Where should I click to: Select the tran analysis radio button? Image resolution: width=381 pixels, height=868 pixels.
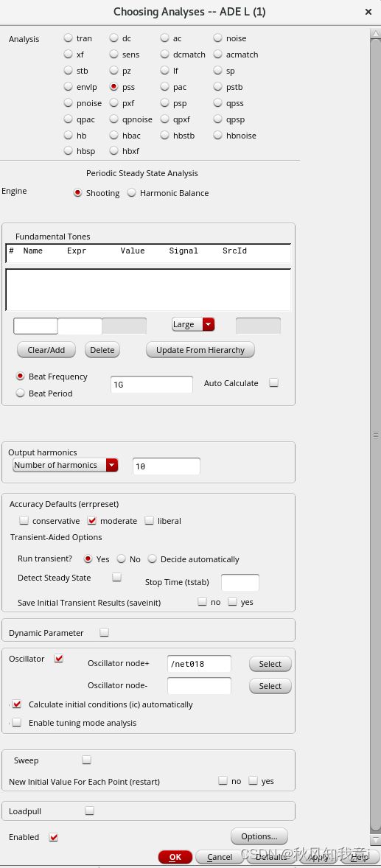tap(68, 38)
